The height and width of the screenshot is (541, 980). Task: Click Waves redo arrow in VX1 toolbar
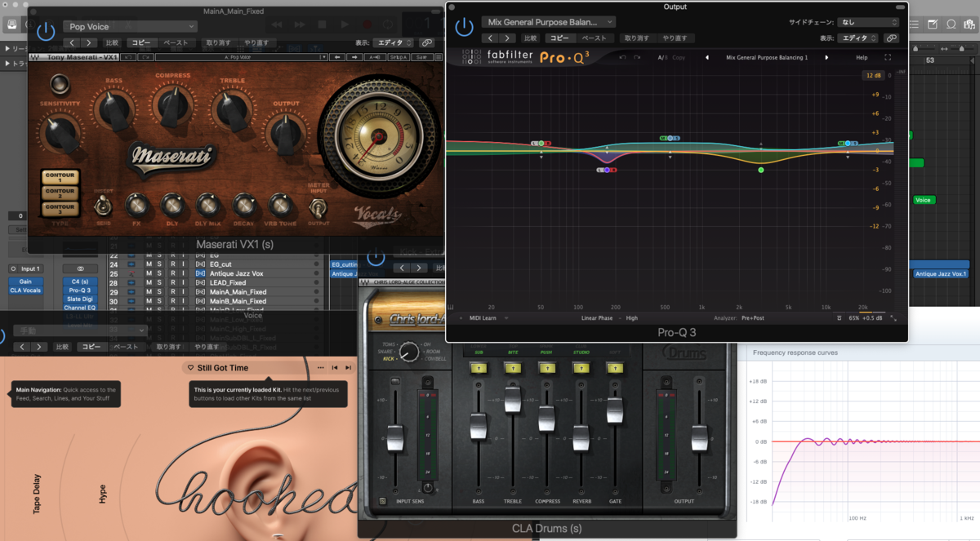pyautogui.click(x=145, y=57)
